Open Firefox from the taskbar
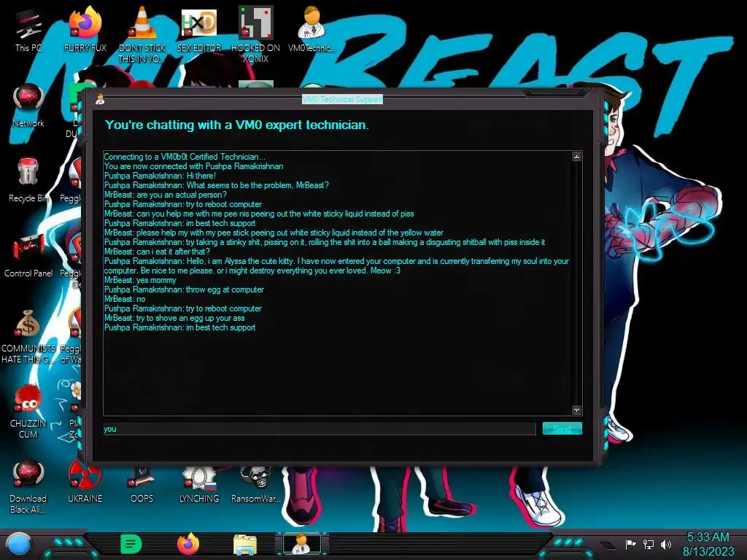747x560 pixels. 188,544
